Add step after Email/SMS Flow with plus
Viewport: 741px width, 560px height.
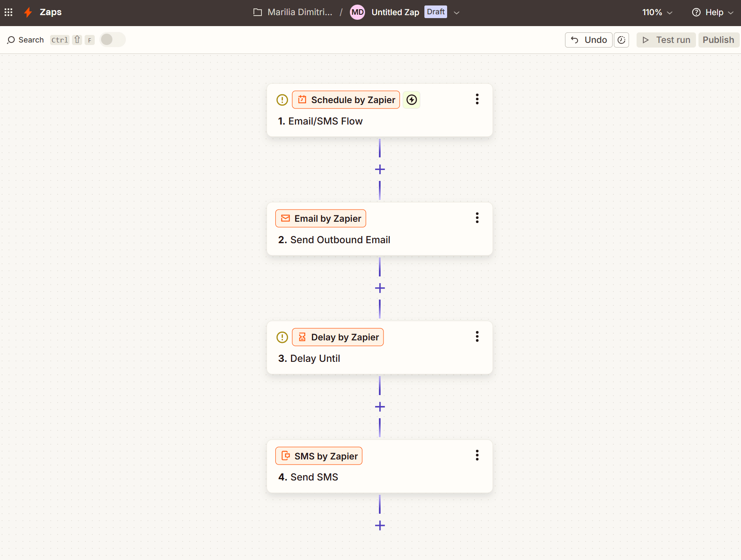[x=380, y=170]
